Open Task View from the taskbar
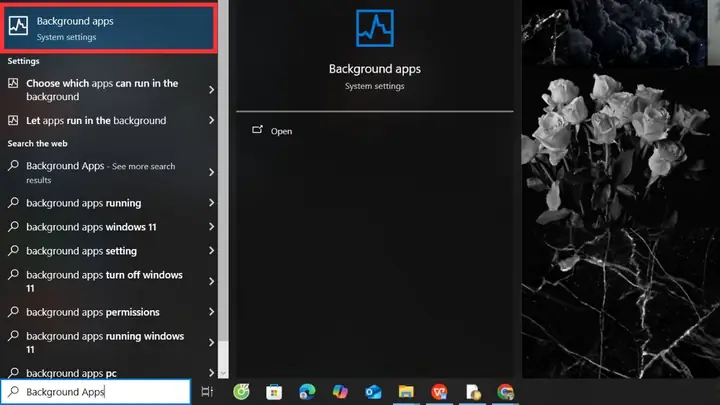Screen dimensions: 720x405 (207, 392)
